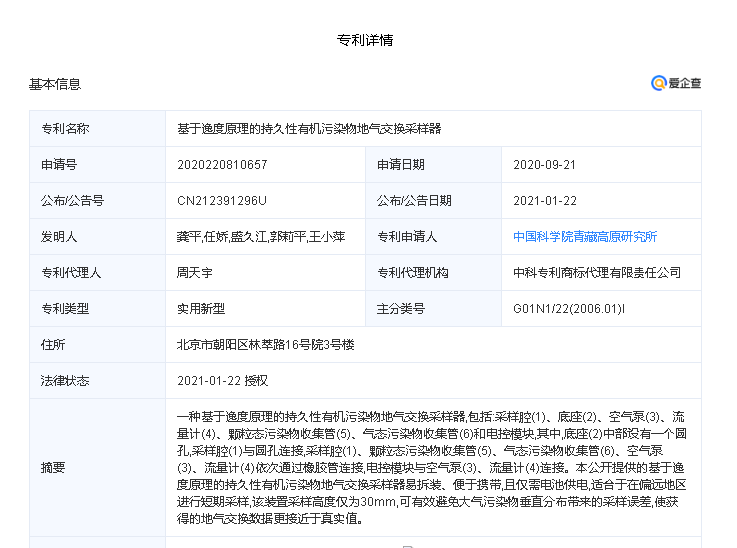Screen dimensions: 737x548
Task: Click the publication date 2021-01-22
Action: click(544, 201)
